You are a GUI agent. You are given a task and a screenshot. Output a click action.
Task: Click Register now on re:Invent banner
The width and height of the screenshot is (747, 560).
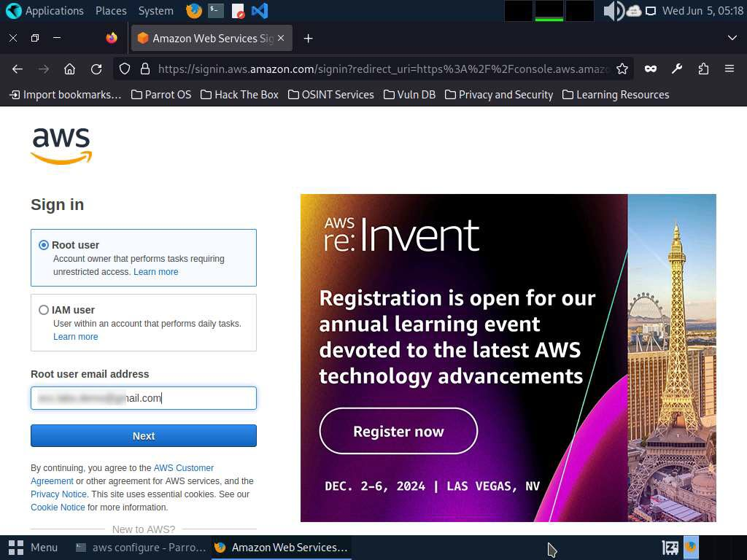point(398,431)
